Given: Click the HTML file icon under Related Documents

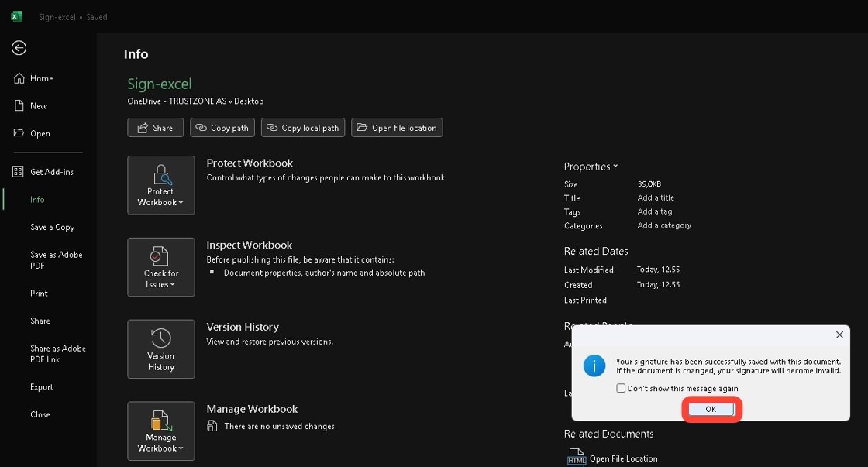Looking at the screenshot, I should (577, 458).
